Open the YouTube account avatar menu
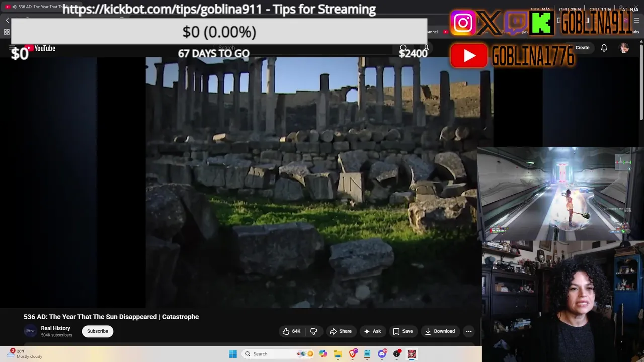The image size is (644, 362). [x=624, y=48]
